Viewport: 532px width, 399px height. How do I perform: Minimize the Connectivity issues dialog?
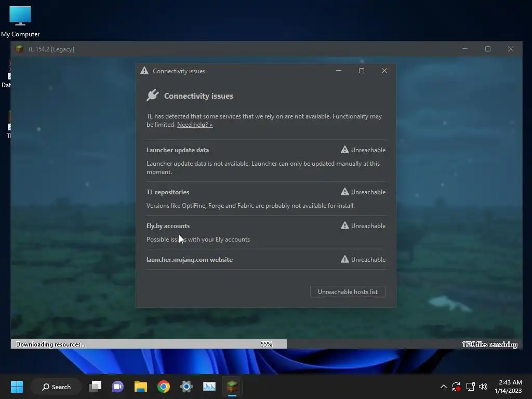click(x=339, y=71)
